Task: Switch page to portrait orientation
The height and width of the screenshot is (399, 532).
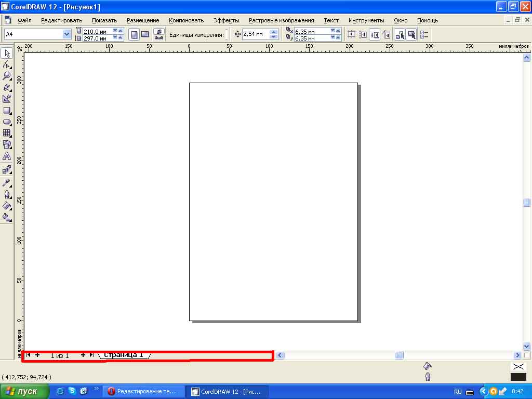Action: pyautogui.click(x=135, y=34)
